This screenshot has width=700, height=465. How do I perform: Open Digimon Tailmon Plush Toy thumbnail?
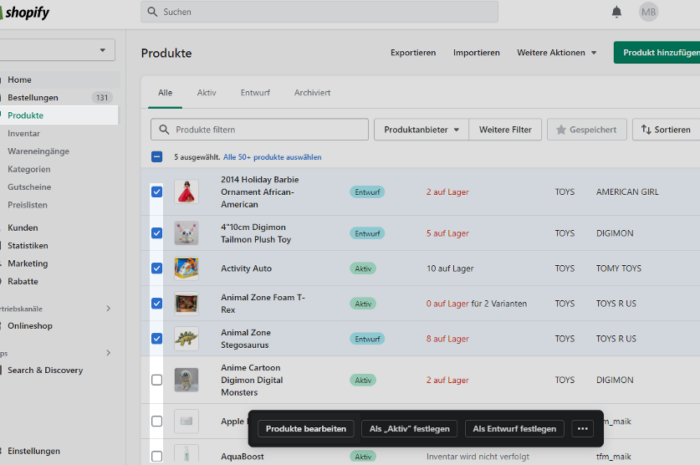(x=186, y=233)
